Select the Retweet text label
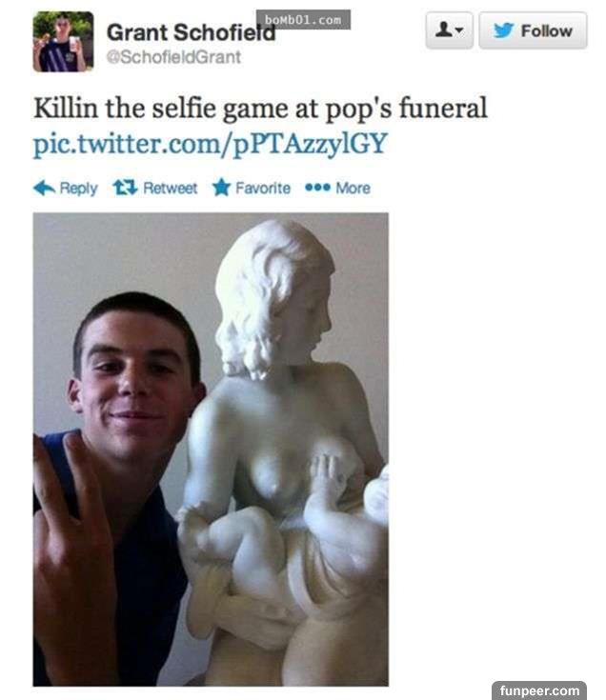Viewport: 606px width, 700px height. coord(171,188)
